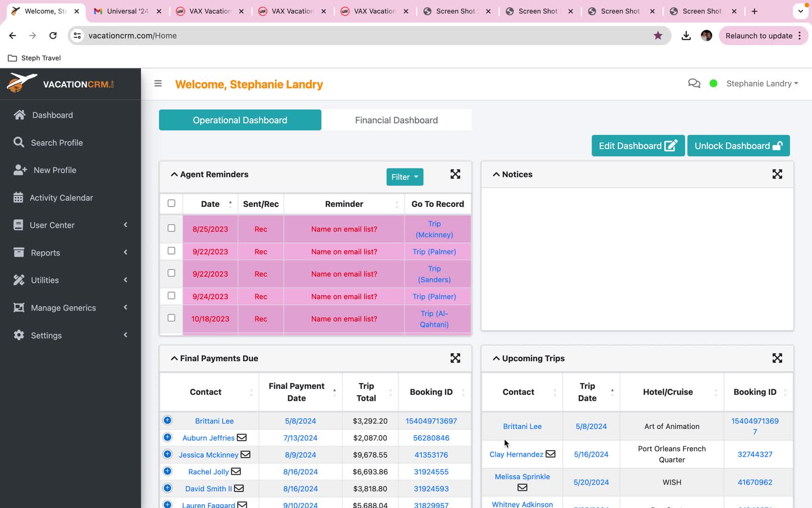Collapse the Final Payments Due panel

point(174,358)
